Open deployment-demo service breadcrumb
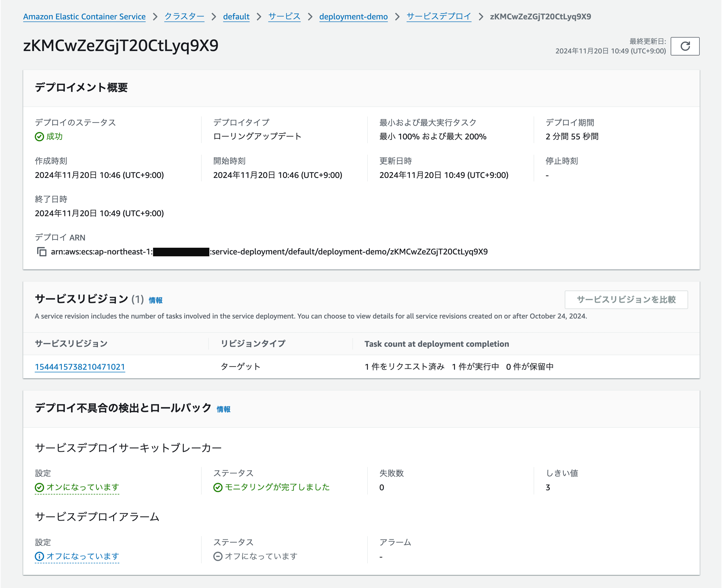 tap(353, 17)
